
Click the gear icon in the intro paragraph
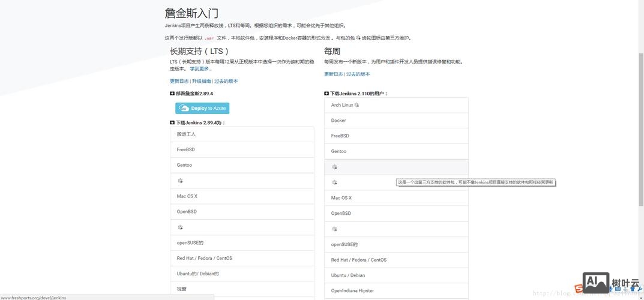pyautogui.click(x=358, y=38)
